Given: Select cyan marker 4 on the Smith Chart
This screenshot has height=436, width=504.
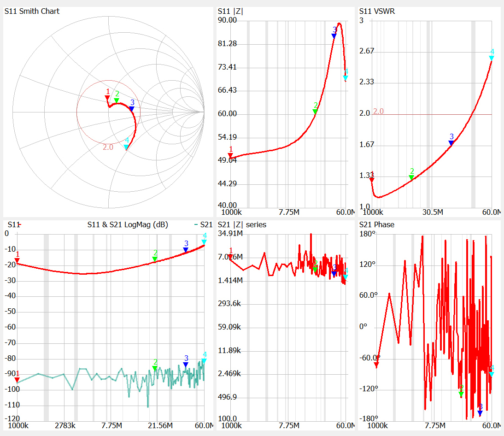Looking at the screenshot, I should 126,147.
